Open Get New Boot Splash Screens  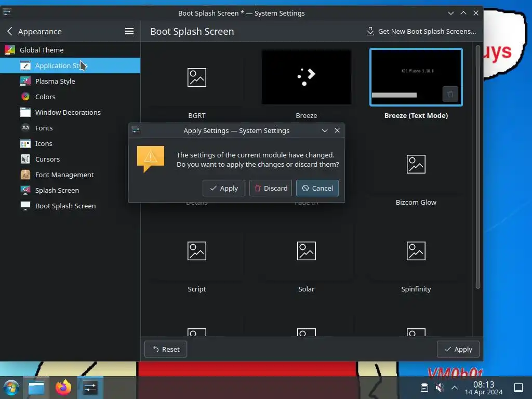(421, 31)
